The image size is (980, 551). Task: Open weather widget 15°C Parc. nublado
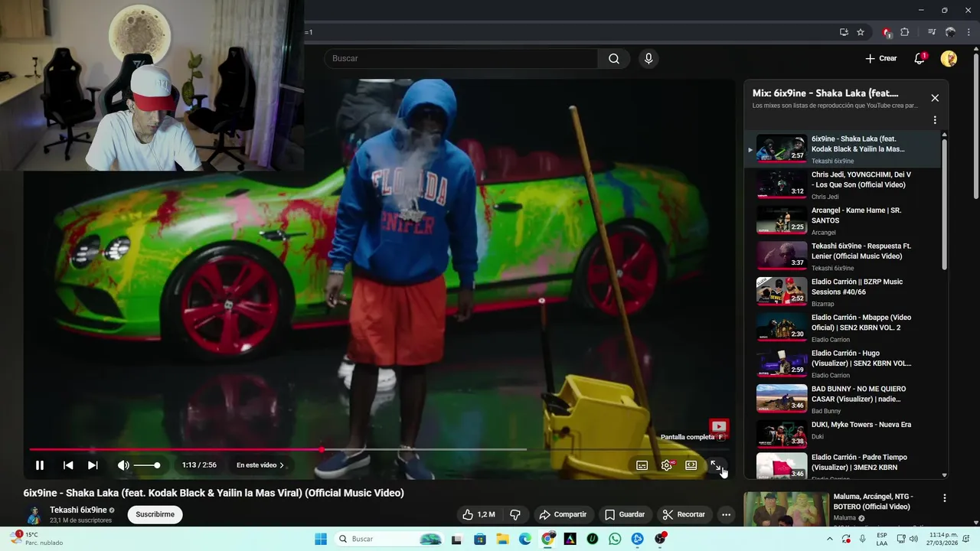tap(35, 539)
